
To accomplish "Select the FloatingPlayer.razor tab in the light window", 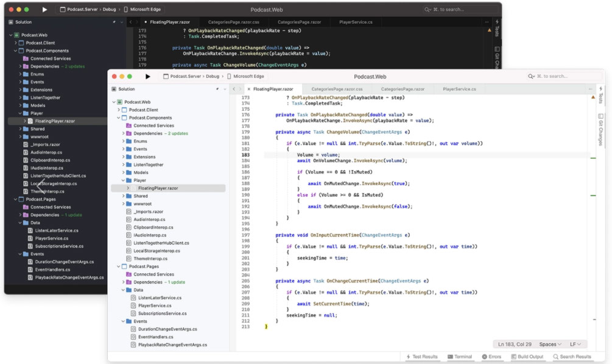I will pyautogui.click(x=273, y=89).
